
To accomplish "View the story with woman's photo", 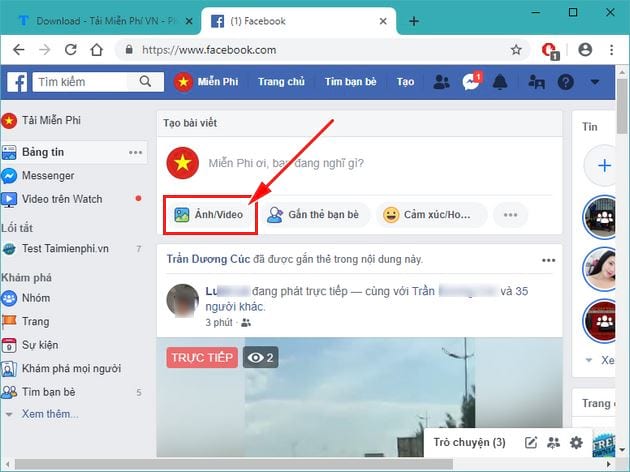I will pyautogui.click(x=600, y=269).
